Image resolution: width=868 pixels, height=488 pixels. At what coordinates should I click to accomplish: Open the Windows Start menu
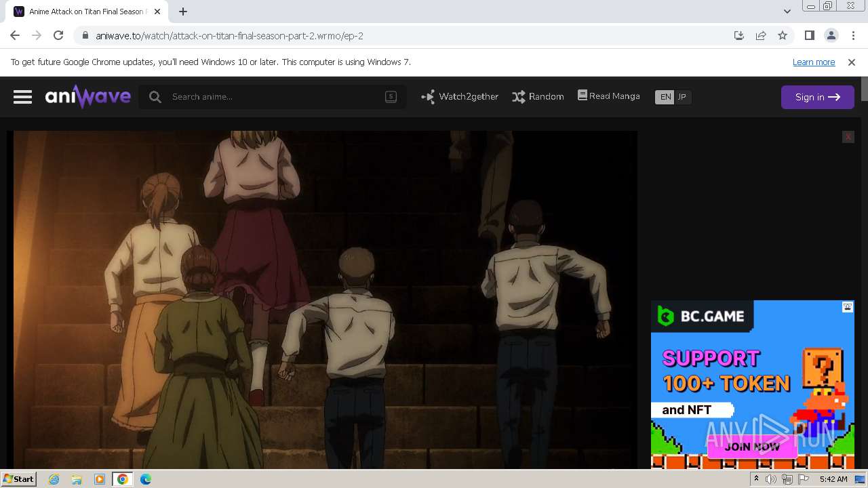[x=18, y=479]
